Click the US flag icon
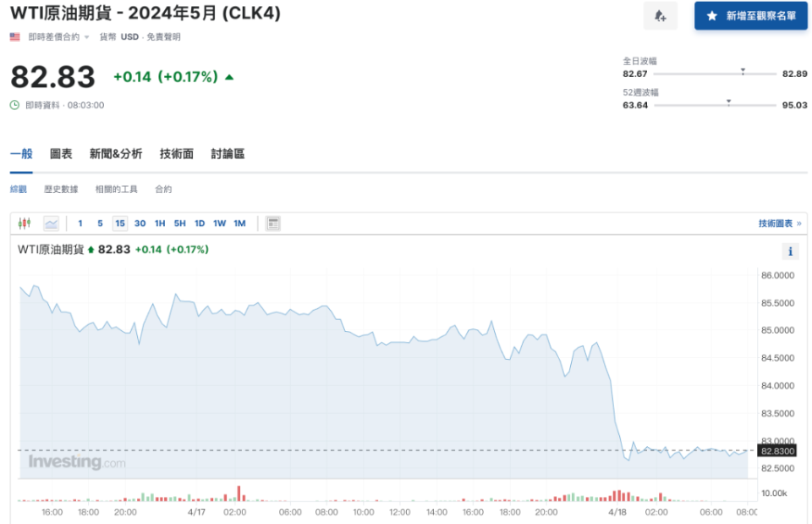The height and width of the screenshot is (524, 812). coord(15,36)
